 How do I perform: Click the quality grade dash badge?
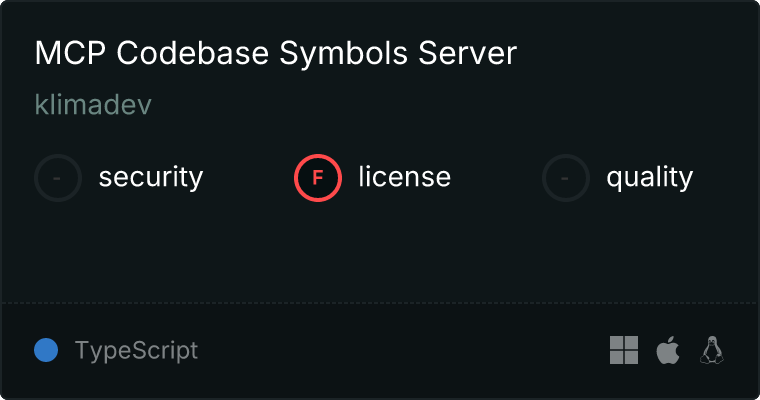pos(566,178)
